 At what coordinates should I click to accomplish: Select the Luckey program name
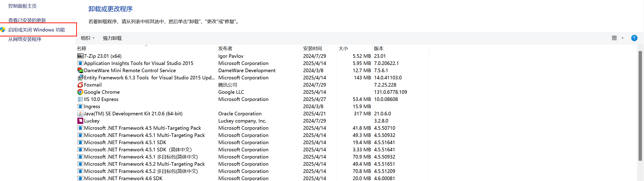point(92,121)
